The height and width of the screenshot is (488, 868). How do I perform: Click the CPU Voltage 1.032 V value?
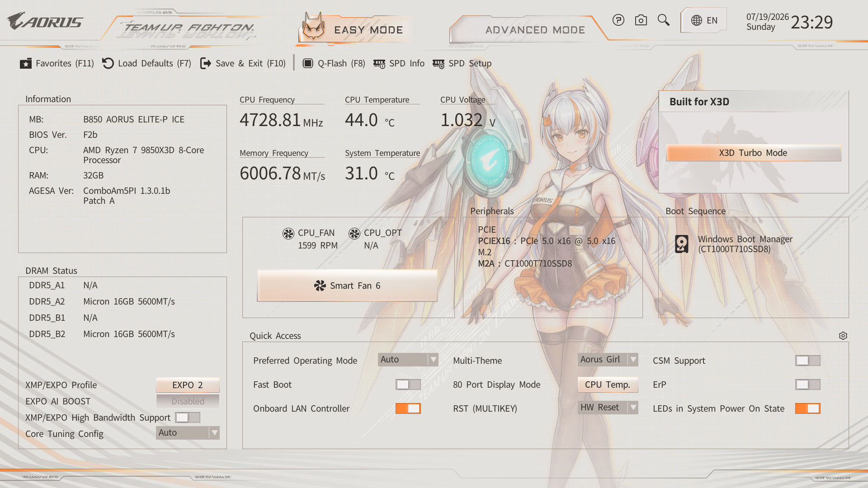pyautogui.click(x=468, y=120)
